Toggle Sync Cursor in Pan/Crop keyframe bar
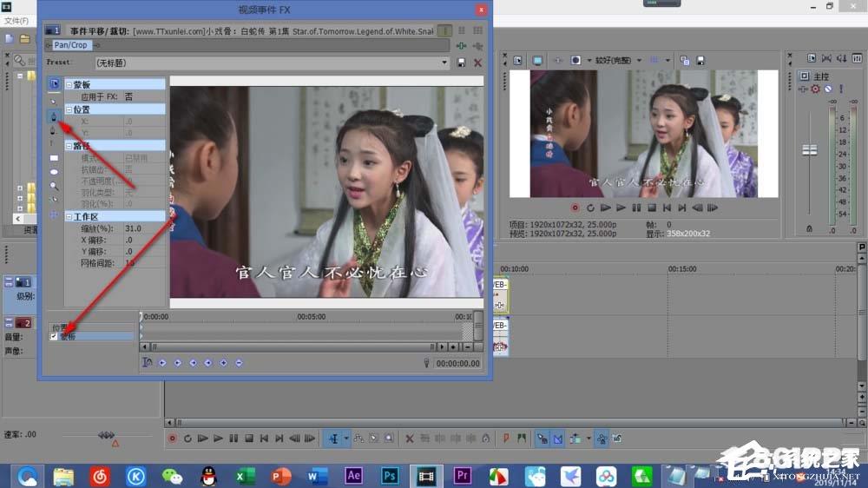The image size is (868, 488). [148, 363]
